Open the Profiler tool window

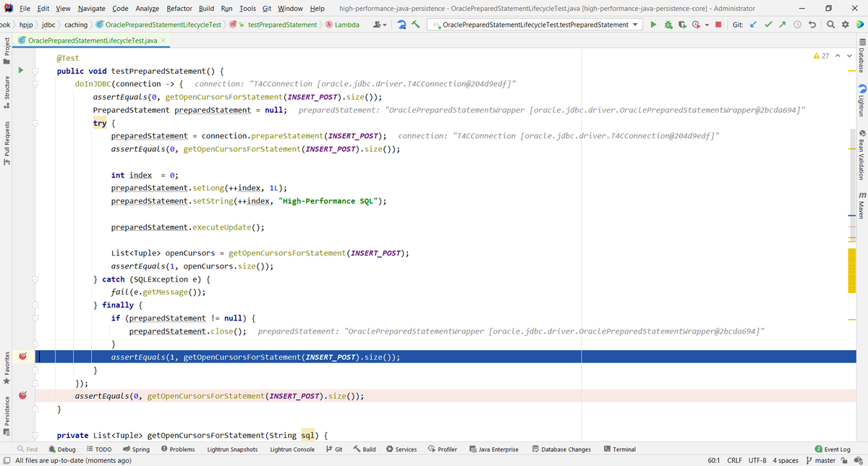tap(443, 449)
